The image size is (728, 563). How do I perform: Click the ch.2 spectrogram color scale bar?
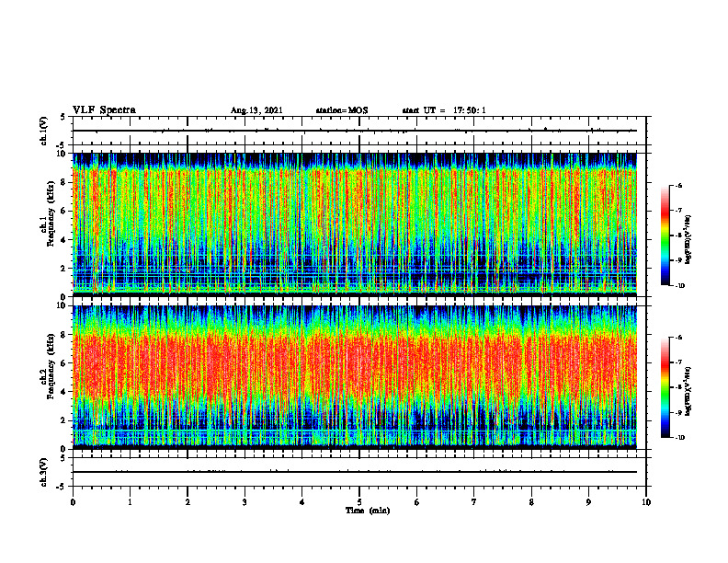coord(665,387)
